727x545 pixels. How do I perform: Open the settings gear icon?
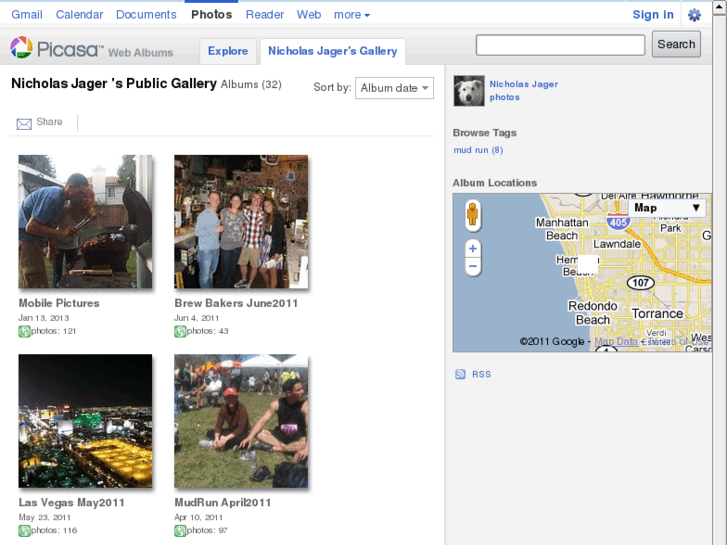click(x=694, y=15)
